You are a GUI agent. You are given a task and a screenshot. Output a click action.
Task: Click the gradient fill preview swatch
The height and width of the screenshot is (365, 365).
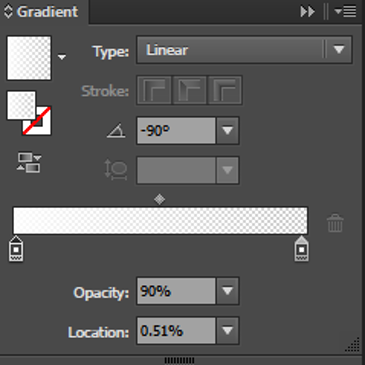(x=29, y=58)
